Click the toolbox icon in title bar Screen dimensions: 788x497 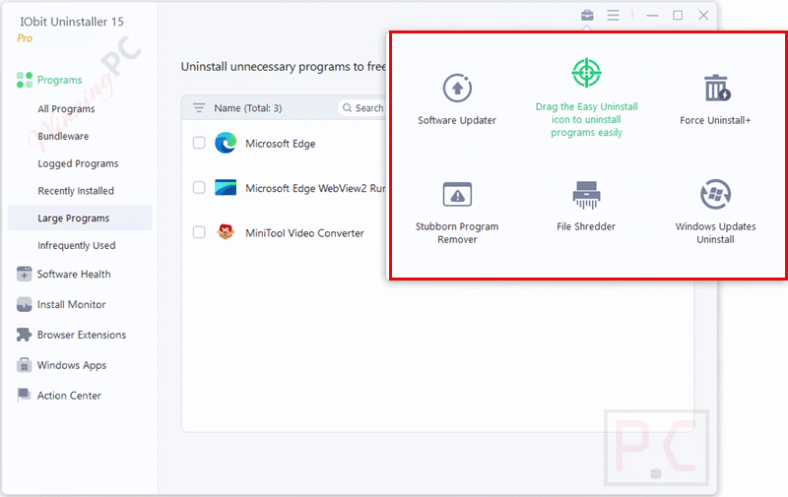[x=587, y=15]
